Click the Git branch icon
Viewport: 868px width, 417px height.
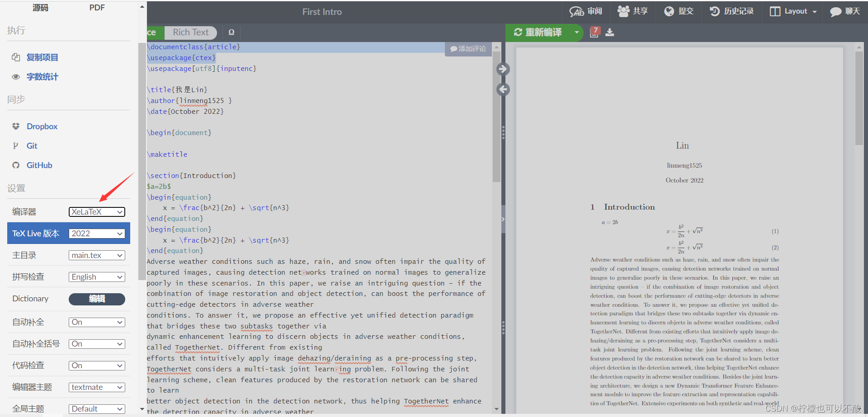(16, 146)
